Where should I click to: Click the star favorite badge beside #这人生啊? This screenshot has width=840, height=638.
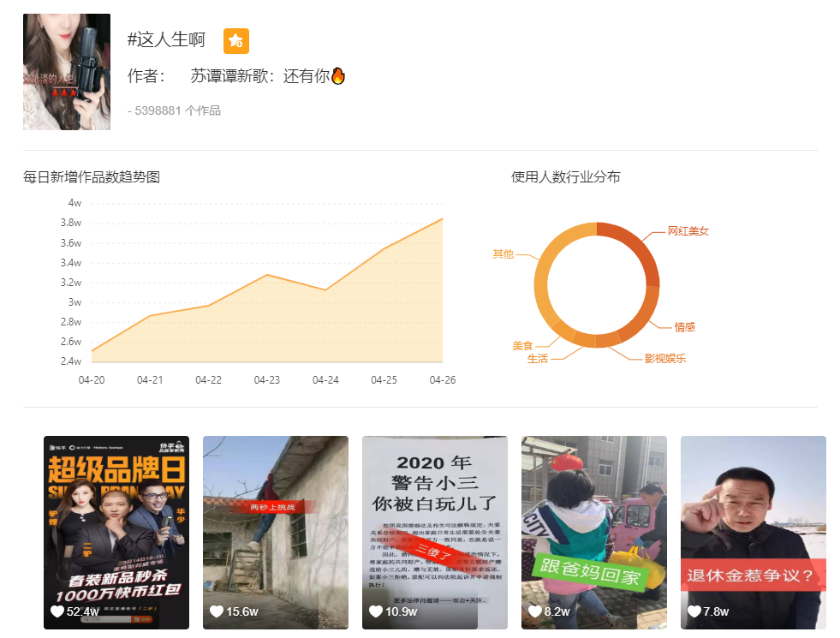(x=236, y=40)
